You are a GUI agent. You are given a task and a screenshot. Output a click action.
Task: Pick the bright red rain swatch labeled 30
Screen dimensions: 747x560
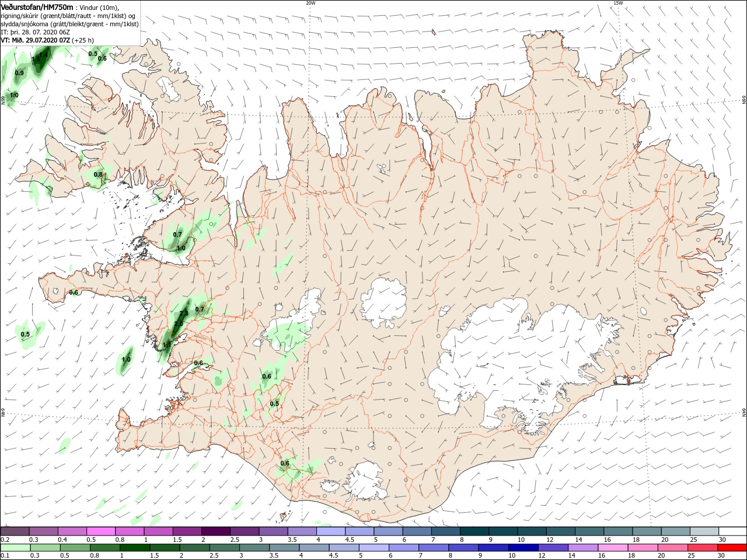tap(732, 548)
